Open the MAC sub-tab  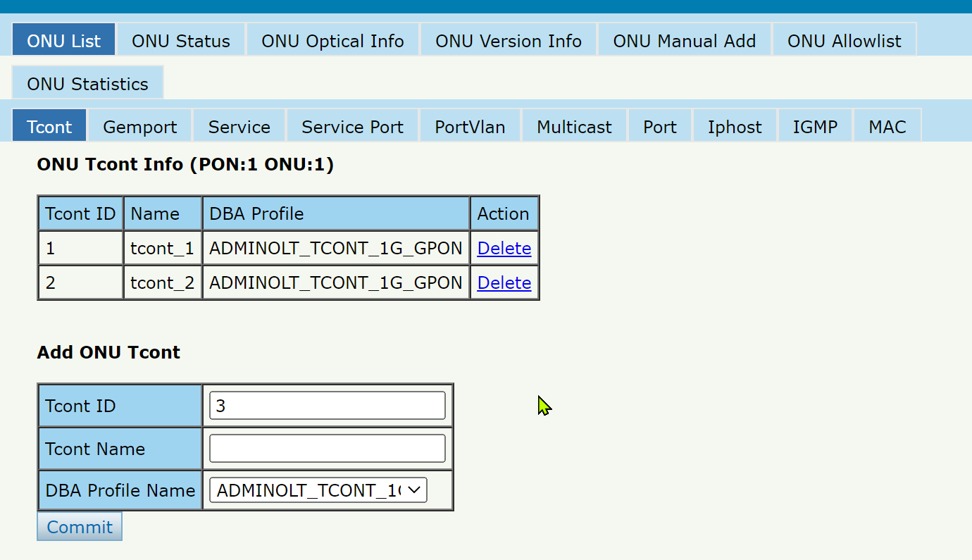(887, 127)
